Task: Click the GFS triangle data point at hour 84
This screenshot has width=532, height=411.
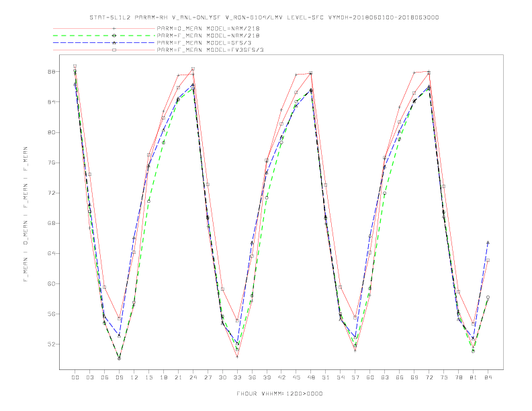Action: (488, 243)
